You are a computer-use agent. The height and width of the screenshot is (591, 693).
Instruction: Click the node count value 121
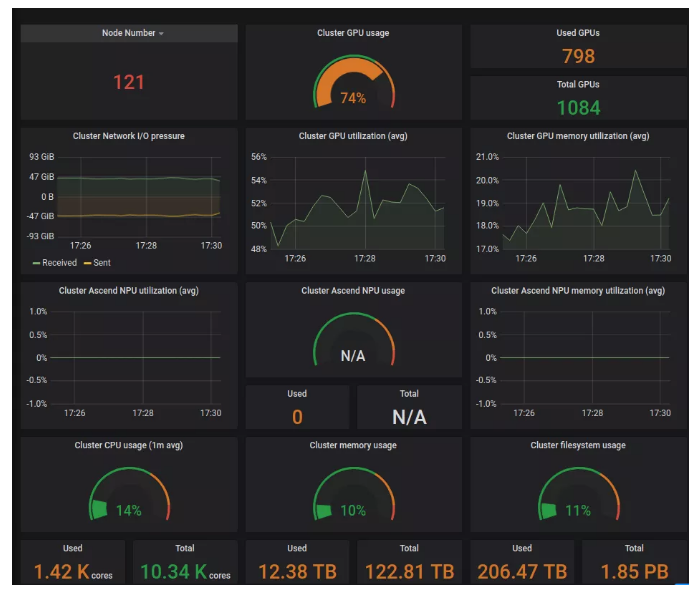click(x=129, y=82)
